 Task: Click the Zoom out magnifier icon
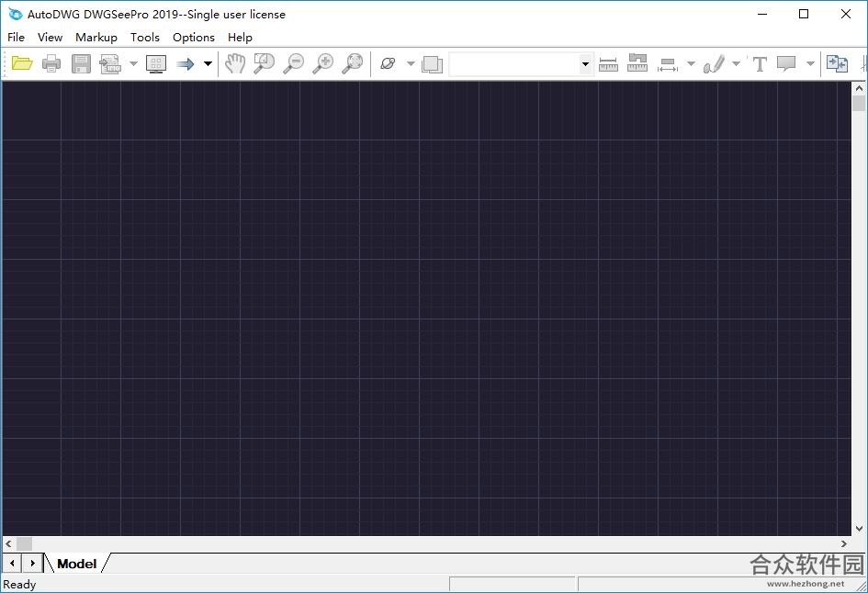coord(293,63)
